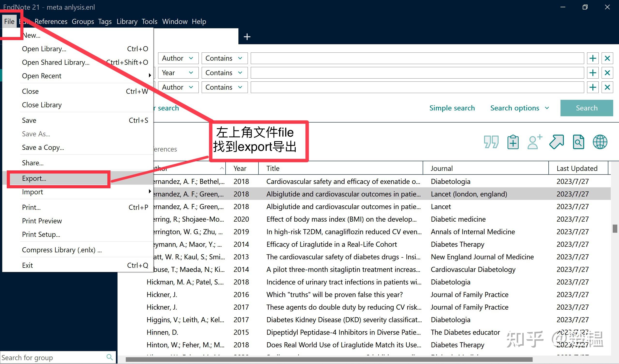Viewport: 619px width, 364px height.
Task: Remove the first search row with X icon
Action: [x=607, y=58]
